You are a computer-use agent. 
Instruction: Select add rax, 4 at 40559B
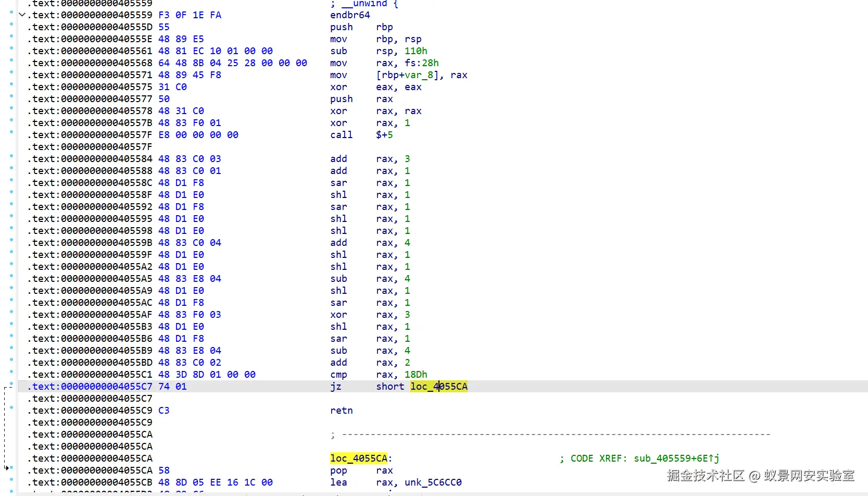[370, 243]
